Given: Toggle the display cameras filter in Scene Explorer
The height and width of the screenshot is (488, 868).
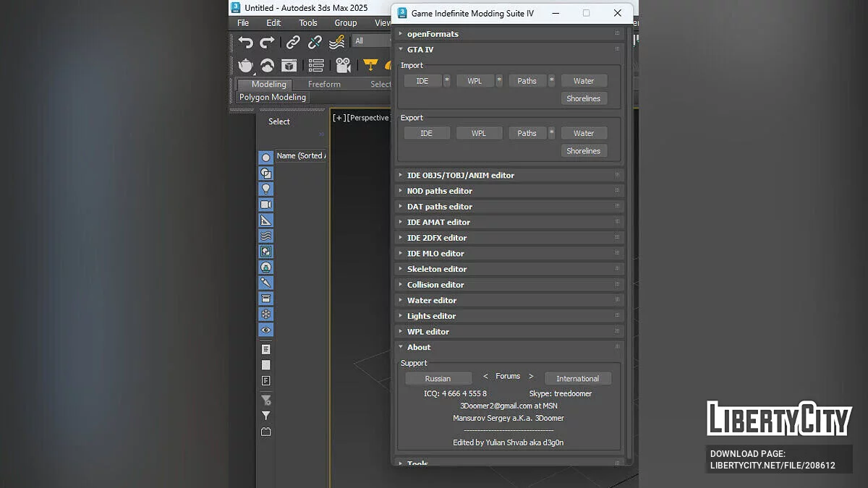Looking at the screenshot, I should pyautogui.click(x=266, y=205).
